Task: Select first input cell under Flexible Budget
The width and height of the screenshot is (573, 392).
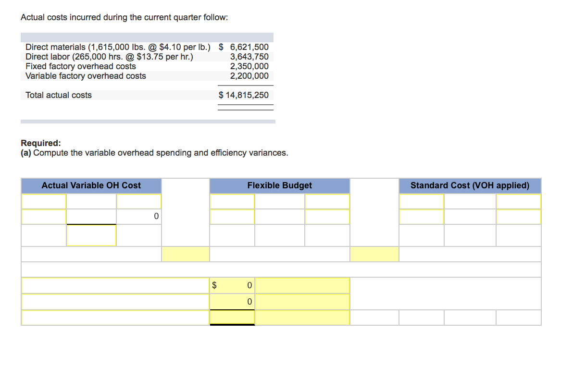Action: point(232,201)
